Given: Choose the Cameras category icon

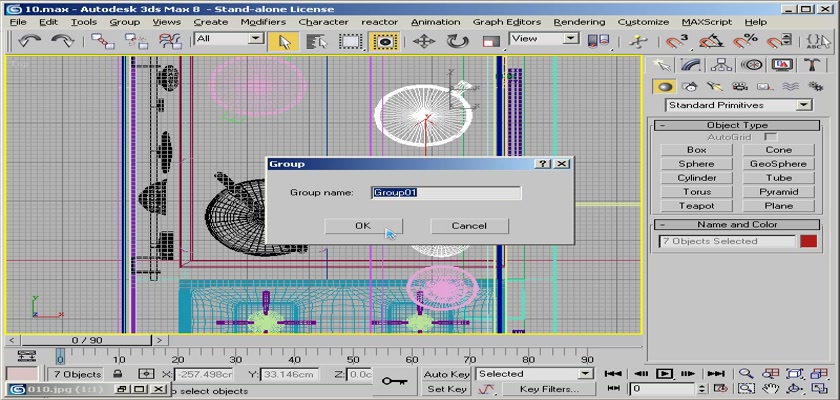Looking at the screenshot, I should 740,86.
